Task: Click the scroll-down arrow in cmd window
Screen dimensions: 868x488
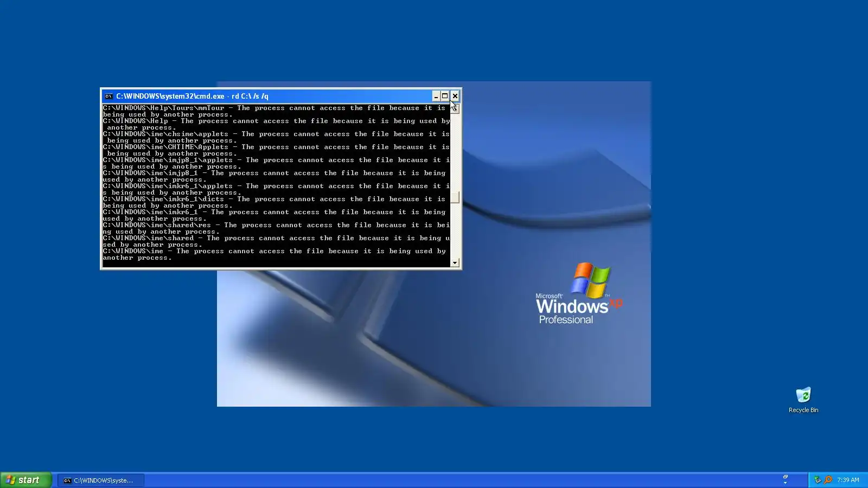Action: (455, 263)
